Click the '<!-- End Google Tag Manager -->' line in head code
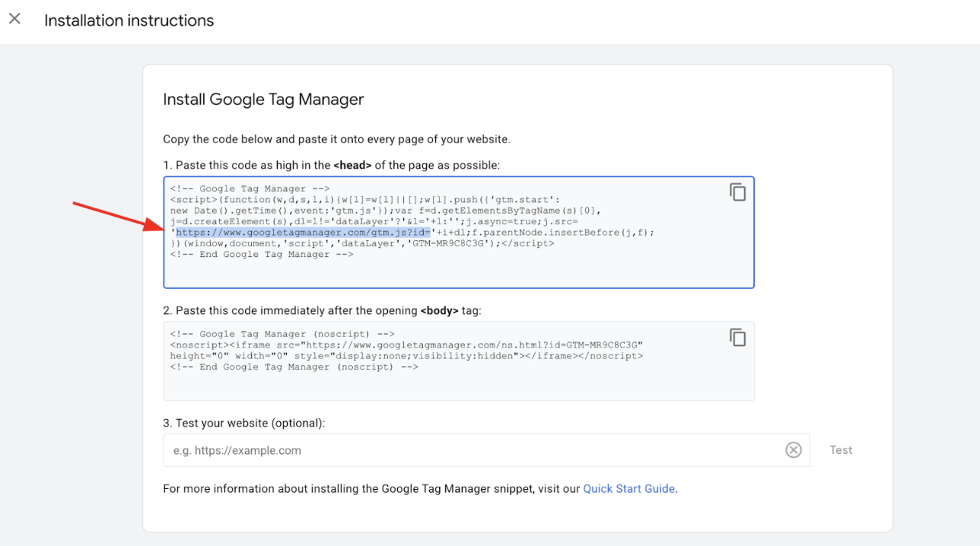Image resolution: width=980 pixels, height=546 pixels. point(262,255)
